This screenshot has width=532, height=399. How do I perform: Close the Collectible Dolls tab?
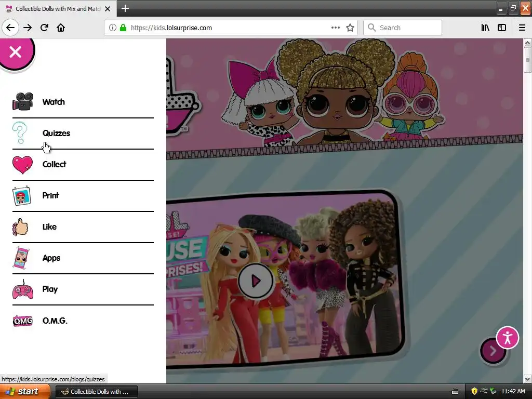click(x=108, y=9)
